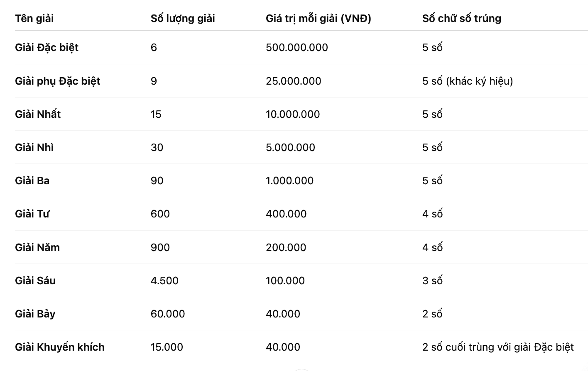588x371 pixels.
Task: Select the 'Giải Khuyến khích' row label
Action: click(x=60, y=347)
